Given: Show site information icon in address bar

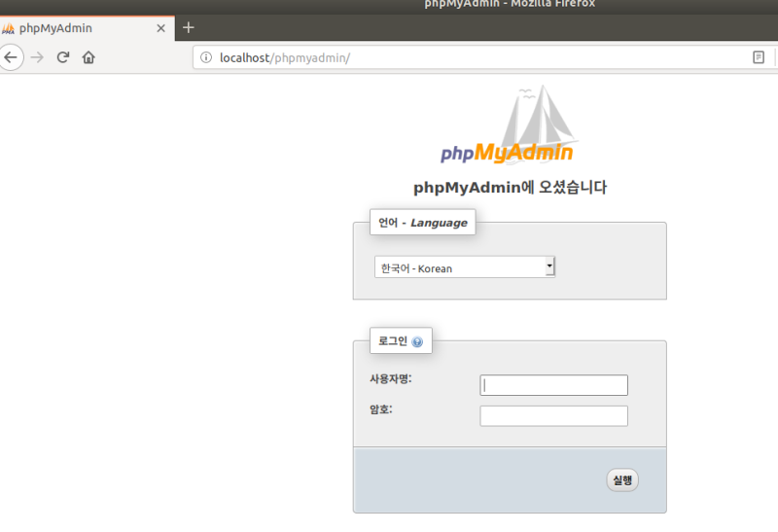Looking at the screenshot, I should coord(206,57).
